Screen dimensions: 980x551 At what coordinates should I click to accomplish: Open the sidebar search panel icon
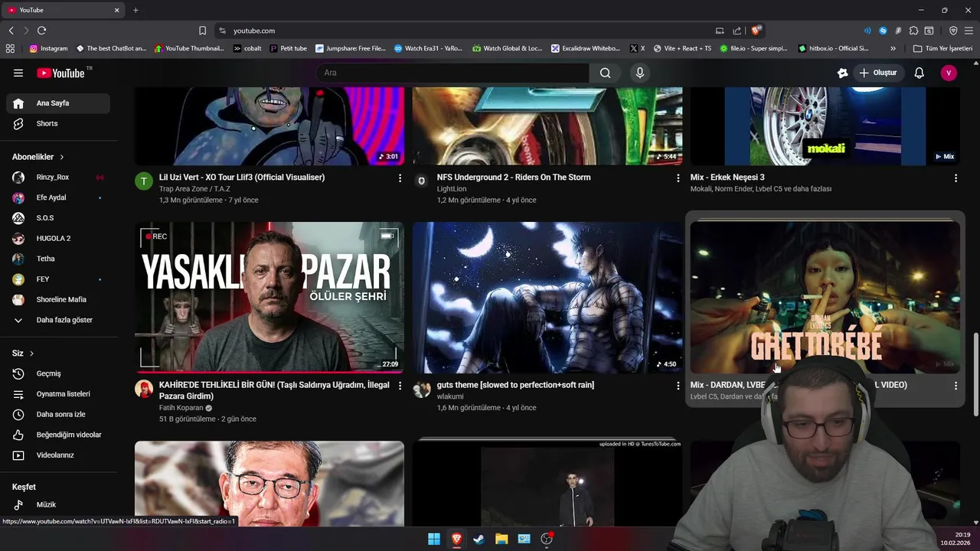coord(929,31)
